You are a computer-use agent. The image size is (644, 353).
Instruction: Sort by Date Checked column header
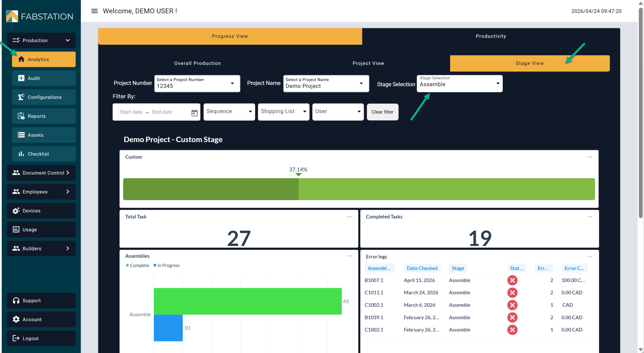(x=422, y=268)
